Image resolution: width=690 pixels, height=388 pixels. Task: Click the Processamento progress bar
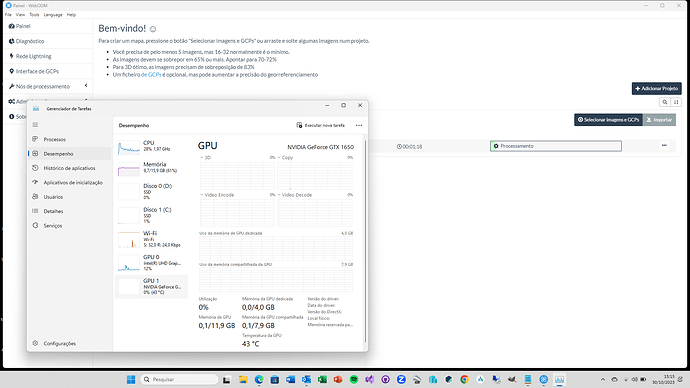[556, 146]
